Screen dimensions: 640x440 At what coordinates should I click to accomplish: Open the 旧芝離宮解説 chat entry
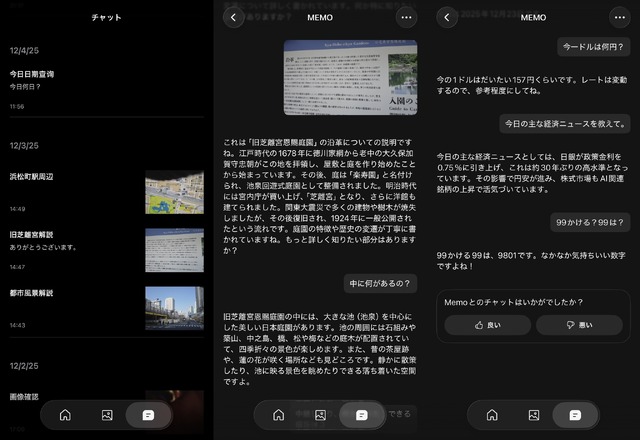click(60, 240)
